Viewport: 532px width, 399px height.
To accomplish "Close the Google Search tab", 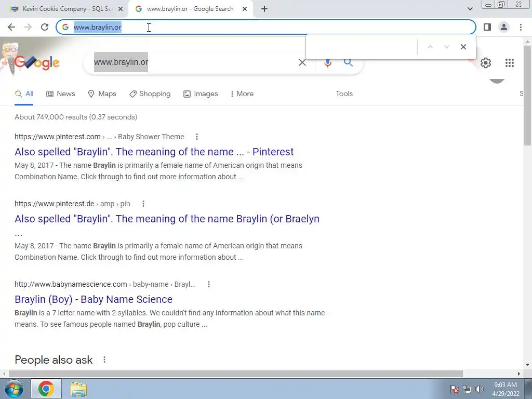I will pos(245,9).
